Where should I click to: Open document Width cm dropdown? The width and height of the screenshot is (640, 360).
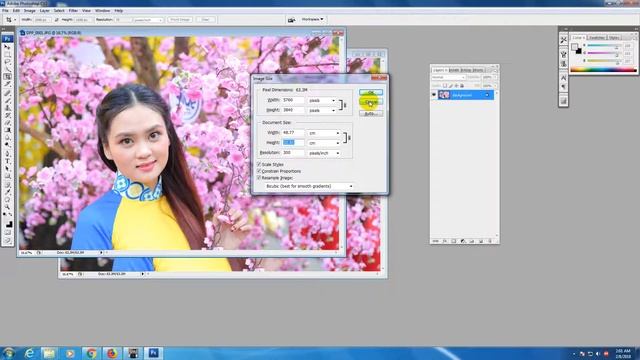[324, 133]
